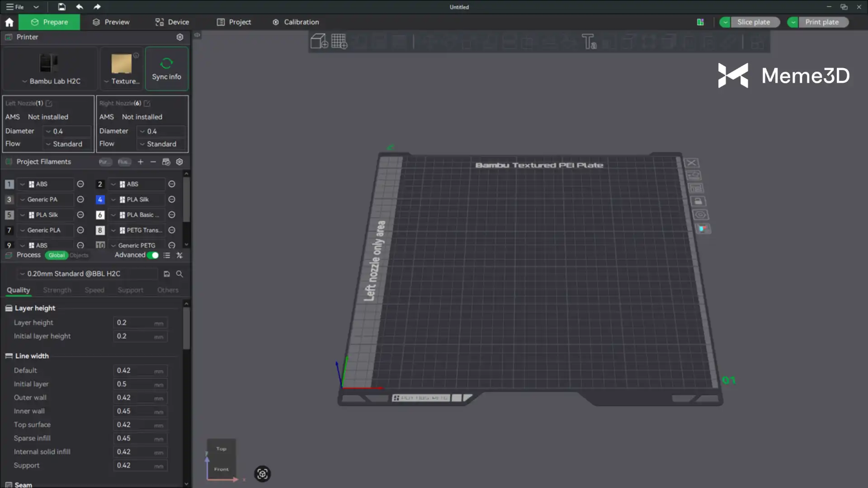Select the Text shape tool icon
The width and height of the screenshot is (868, 488).
tap(589, 42)
